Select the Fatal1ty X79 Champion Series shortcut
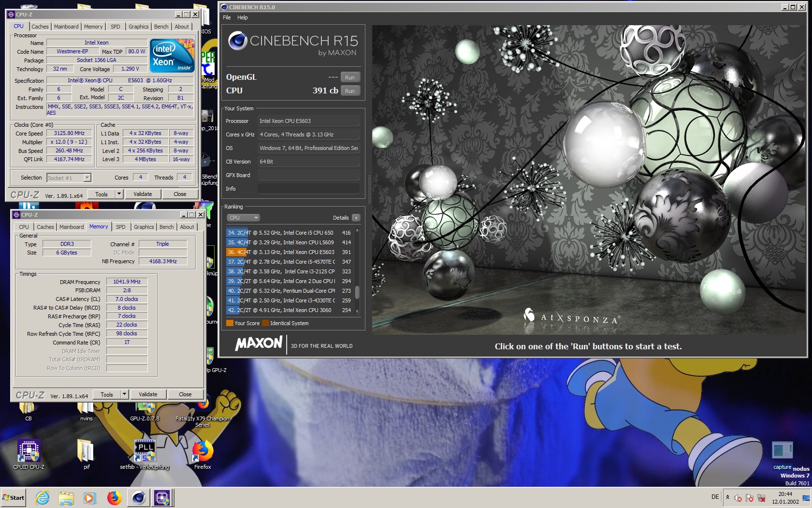812x508 pixels. point(203,416)
